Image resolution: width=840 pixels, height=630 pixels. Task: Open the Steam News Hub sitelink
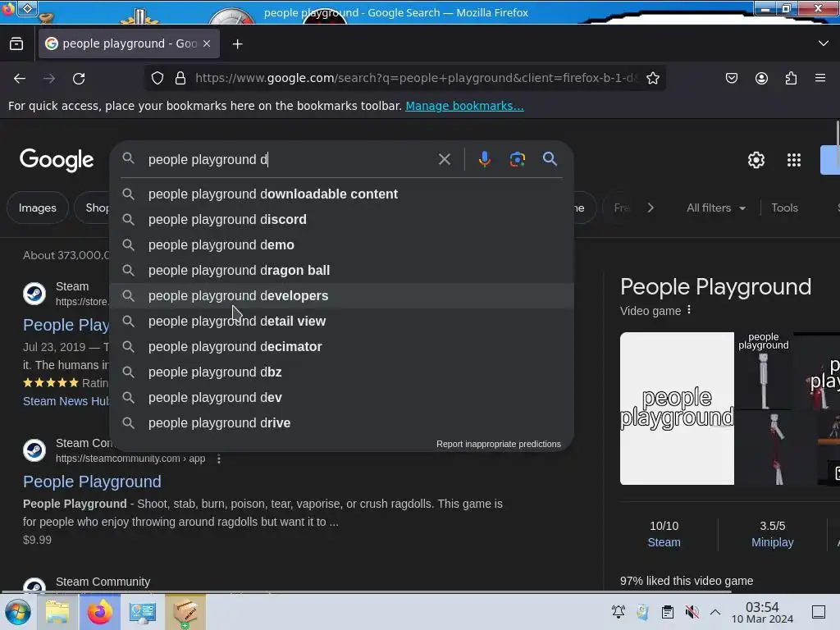pyautogui.click(x=66, y=401)
